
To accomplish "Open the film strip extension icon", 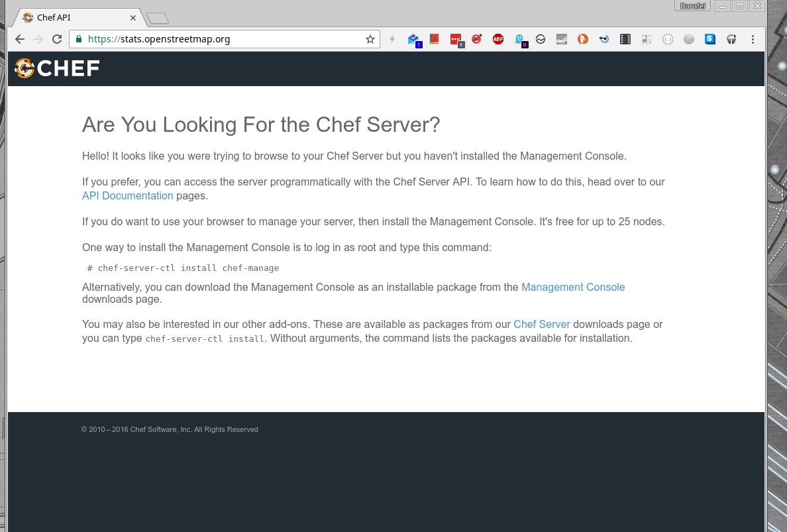I will tap(625, 39).
